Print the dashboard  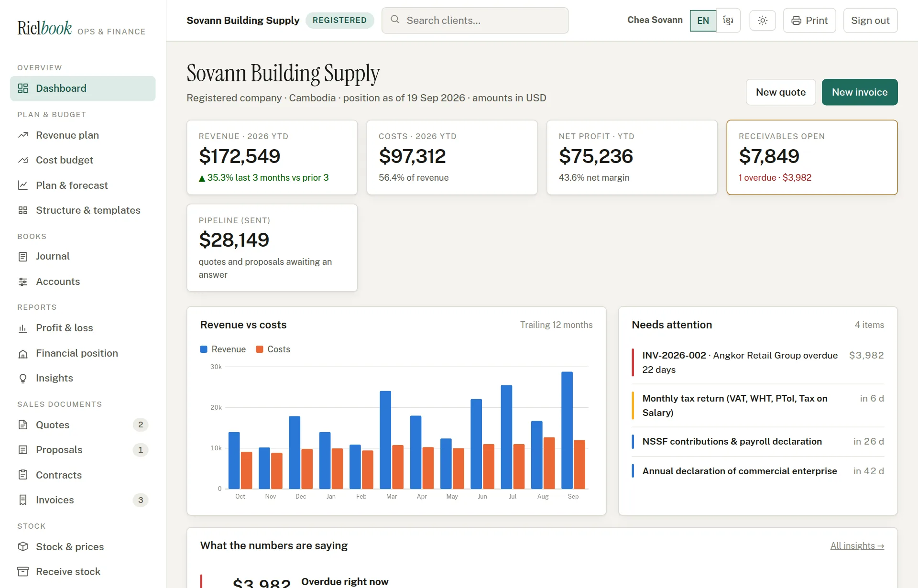point(809,21)
